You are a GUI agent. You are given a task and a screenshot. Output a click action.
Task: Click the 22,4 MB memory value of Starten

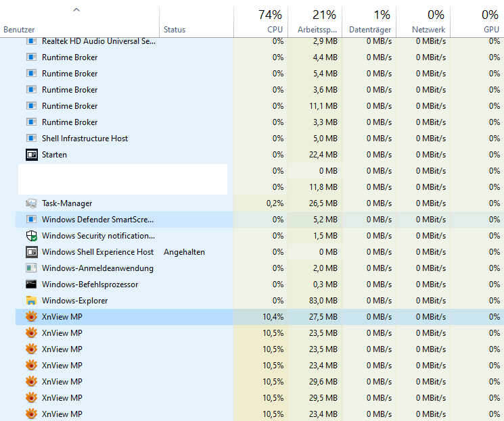pos(323,155)
